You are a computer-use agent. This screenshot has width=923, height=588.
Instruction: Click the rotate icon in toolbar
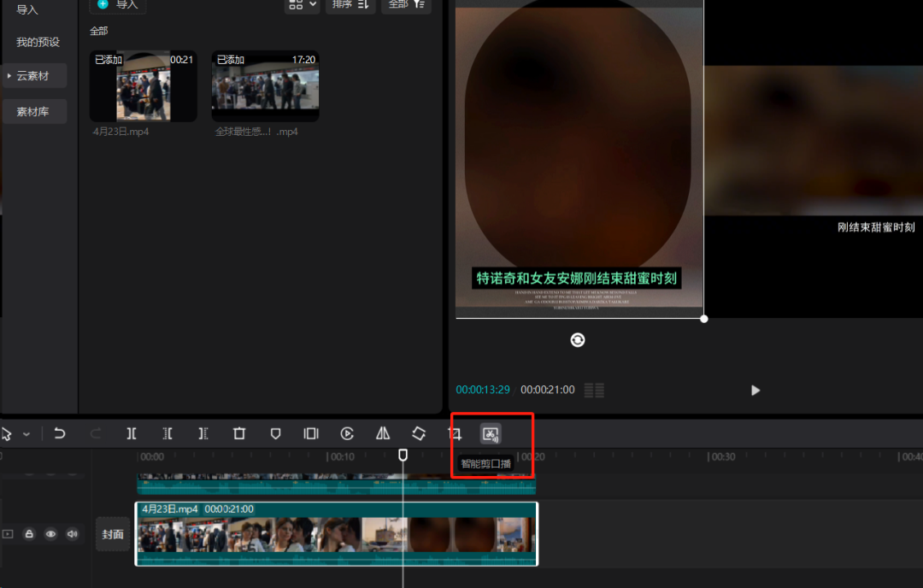pyautogui.click(x=419, y=434)
